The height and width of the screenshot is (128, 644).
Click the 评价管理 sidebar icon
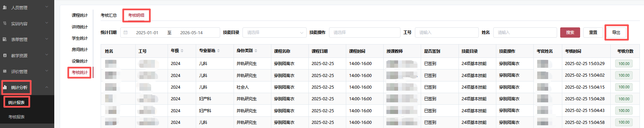(5, 71)
